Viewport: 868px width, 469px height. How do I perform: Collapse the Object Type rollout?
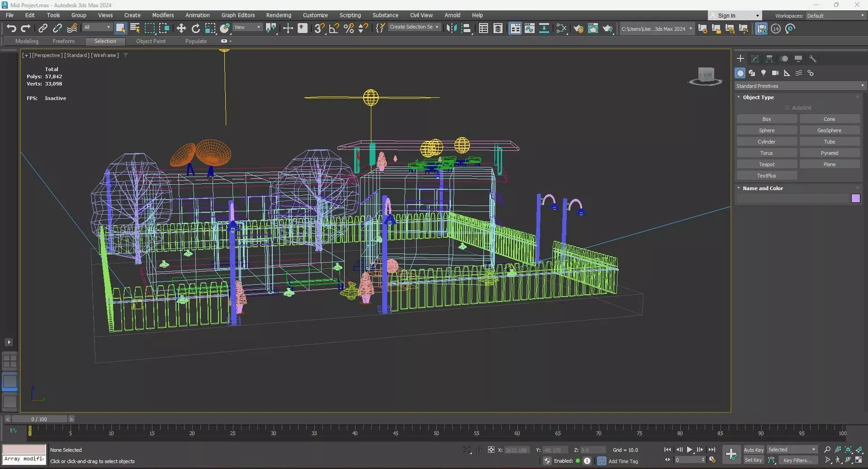coord(758,97)
